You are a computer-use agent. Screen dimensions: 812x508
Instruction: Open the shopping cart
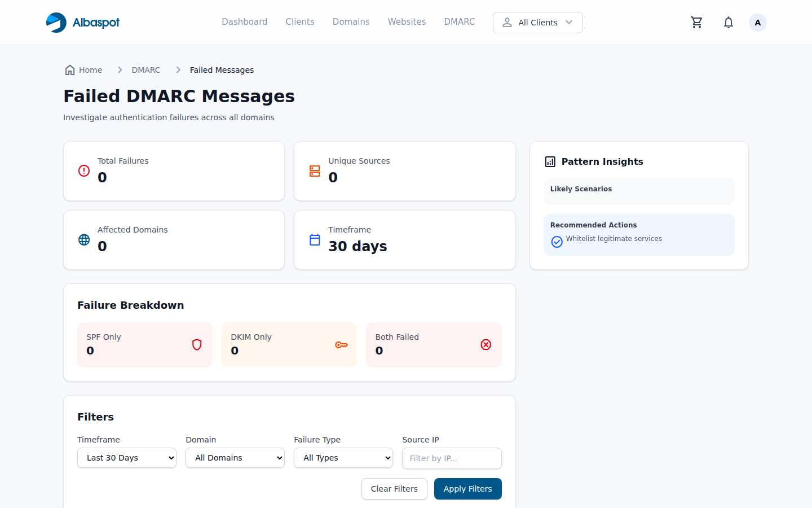(696, 22)
